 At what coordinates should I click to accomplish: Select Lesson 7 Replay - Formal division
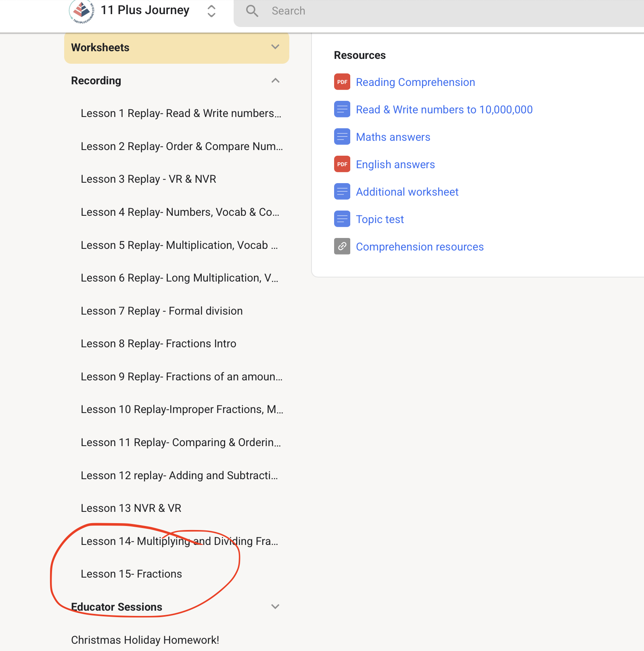(x=161, y=311)
